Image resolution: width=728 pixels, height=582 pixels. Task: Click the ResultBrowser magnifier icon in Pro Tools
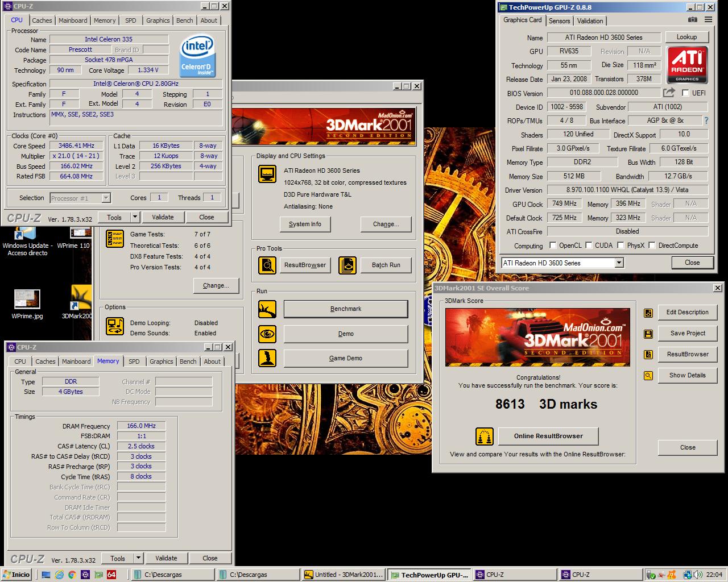pyautogui.click(x=267, y=265)
